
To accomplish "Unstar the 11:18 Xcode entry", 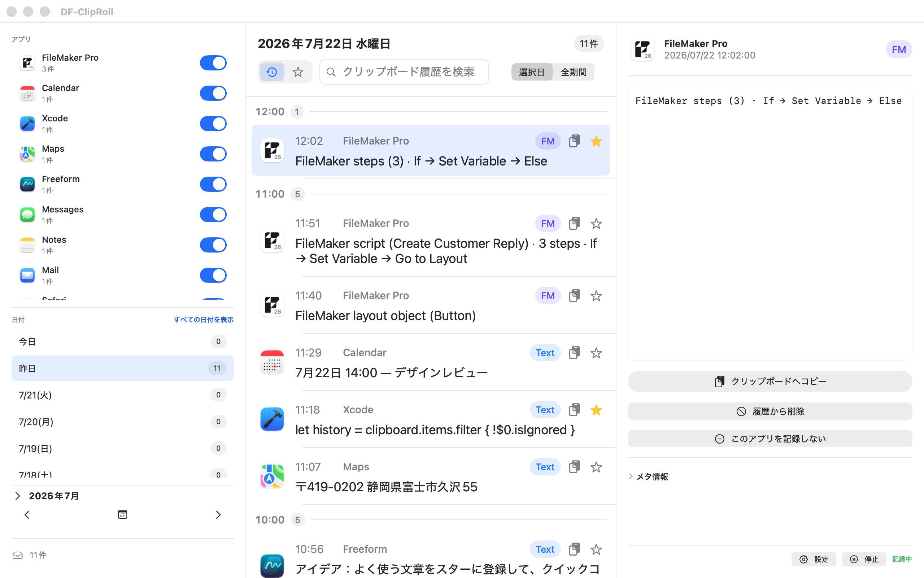I will 596,410.
